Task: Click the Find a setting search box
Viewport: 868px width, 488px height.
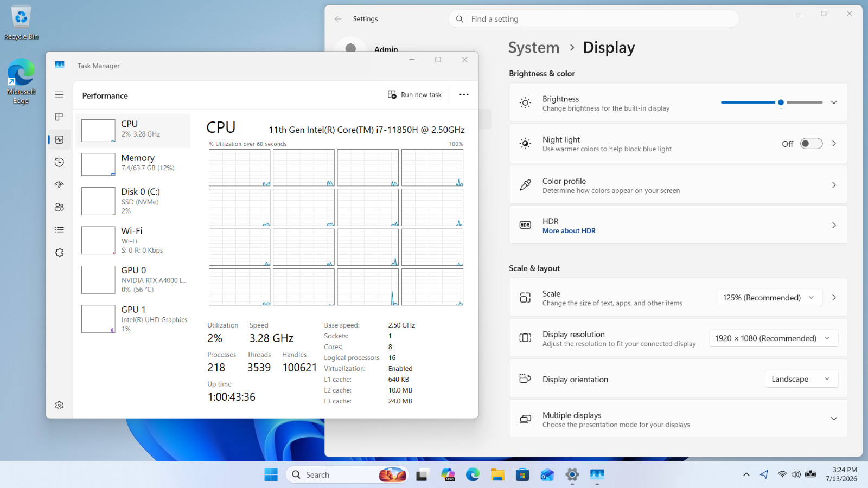Action: pos(593,19)
